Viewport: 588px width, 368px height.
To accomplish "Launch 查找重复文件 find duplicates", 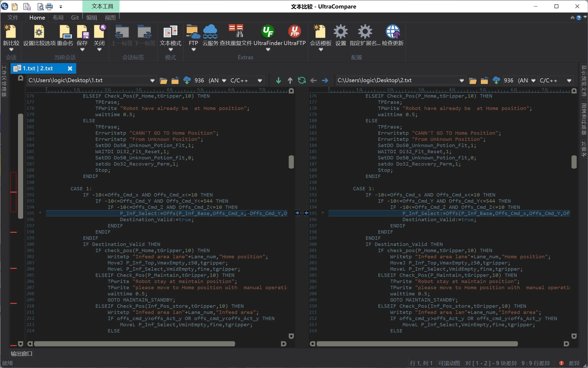I will [x=236, y=36].
